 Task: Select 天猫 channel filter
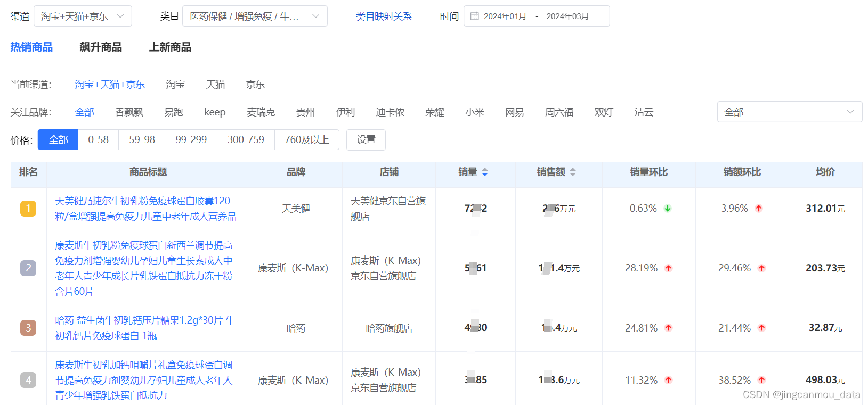[x=215, y=85]
